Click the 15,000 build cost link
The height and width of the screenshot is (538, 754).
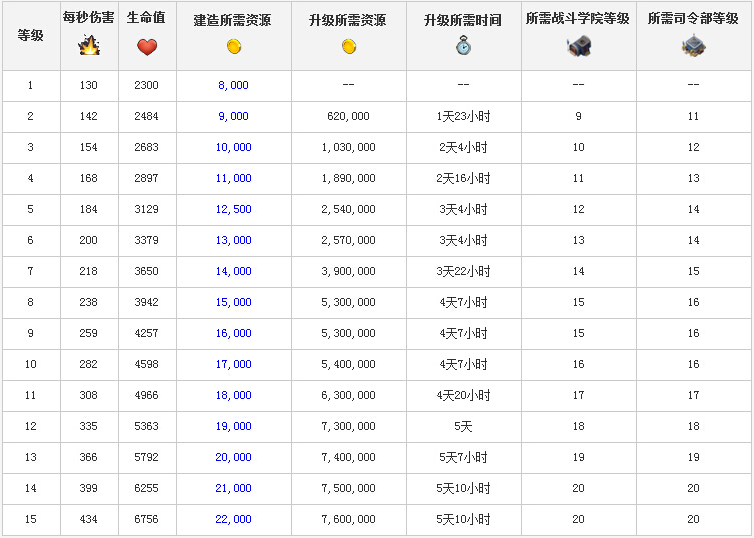tap(233, 303)
